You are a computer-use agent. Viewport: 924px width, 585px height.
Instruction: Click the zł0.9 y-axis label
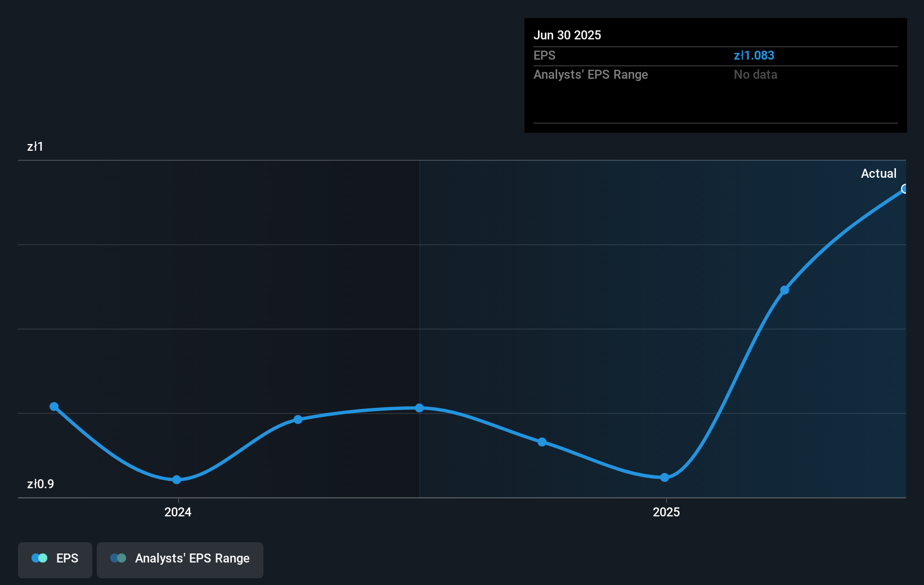click(41, 484)
